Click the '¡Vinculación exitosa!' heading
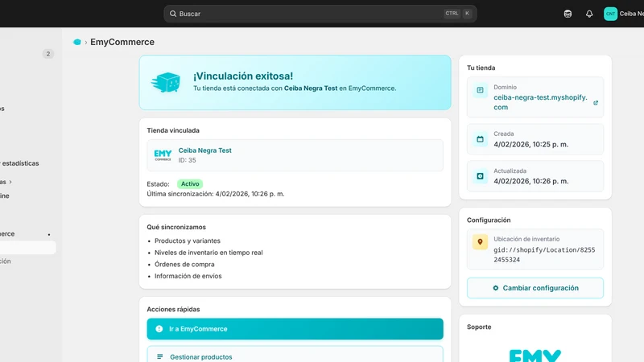This screenshot has width=644, height=362. pos(243,76)
